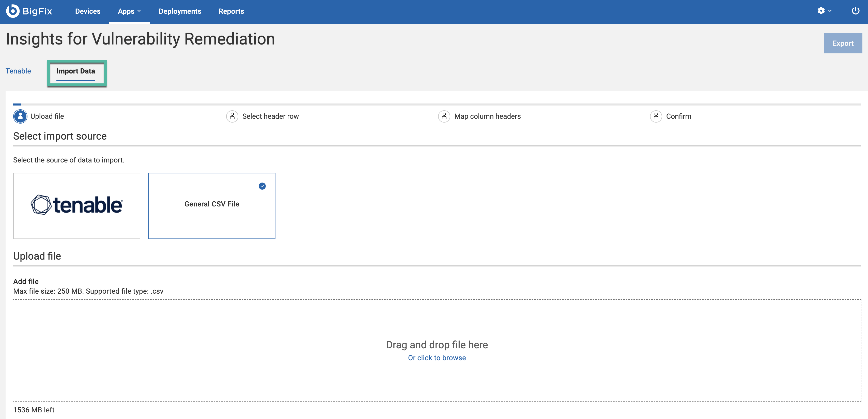Click the tenable logo
868x419 pixels.
(x=76, y=205)
